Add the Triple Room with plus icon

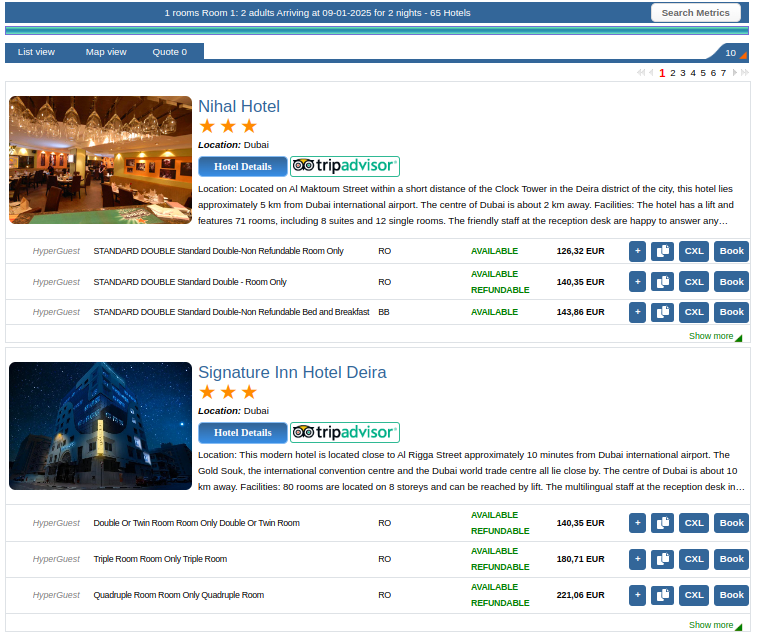click(x=637, y=559)
